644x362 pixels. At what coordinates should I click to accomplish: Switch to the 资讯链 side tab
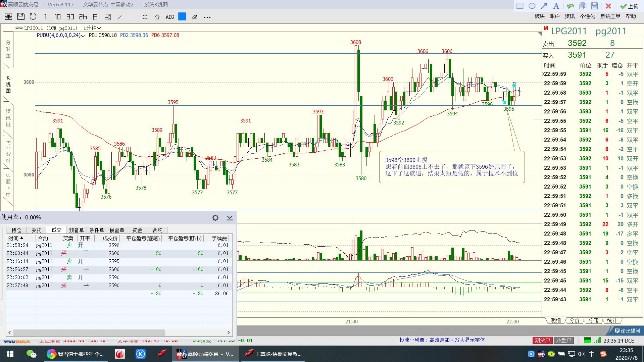coord(8,118)
